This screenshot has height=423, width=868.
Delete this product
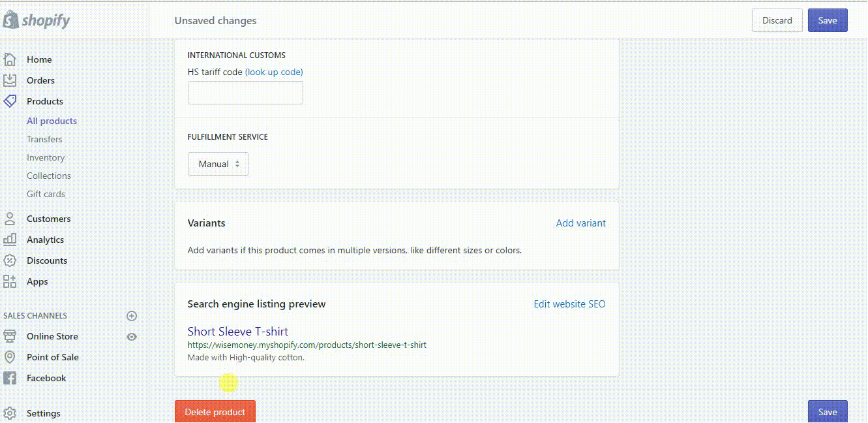(215, 411)
